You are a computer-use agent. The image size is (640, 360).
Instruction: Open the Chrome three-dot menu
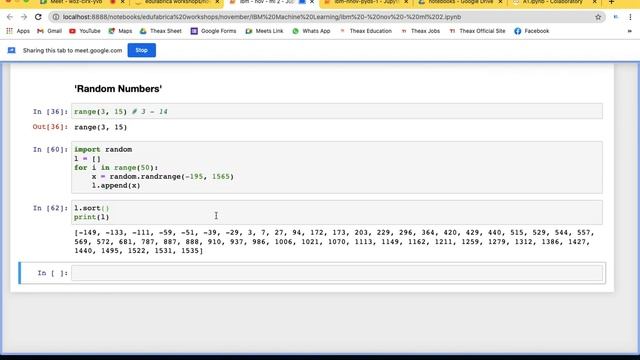pos(630,17)
